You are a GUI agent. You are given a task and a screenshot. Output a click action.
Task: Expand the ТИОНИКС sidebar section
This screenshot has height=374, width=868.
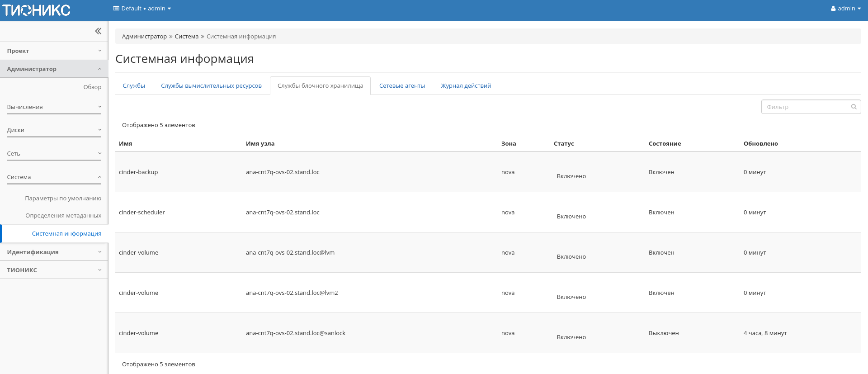54,270
